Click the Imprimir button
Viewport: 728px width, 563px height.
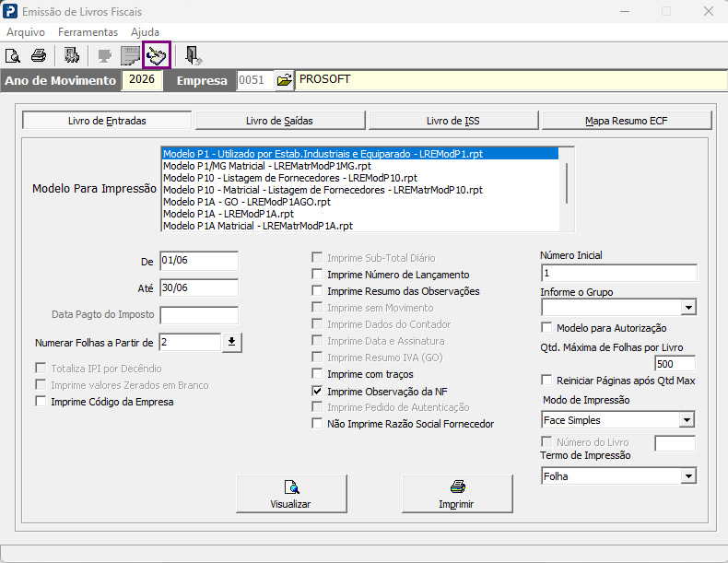coord(457,494)
